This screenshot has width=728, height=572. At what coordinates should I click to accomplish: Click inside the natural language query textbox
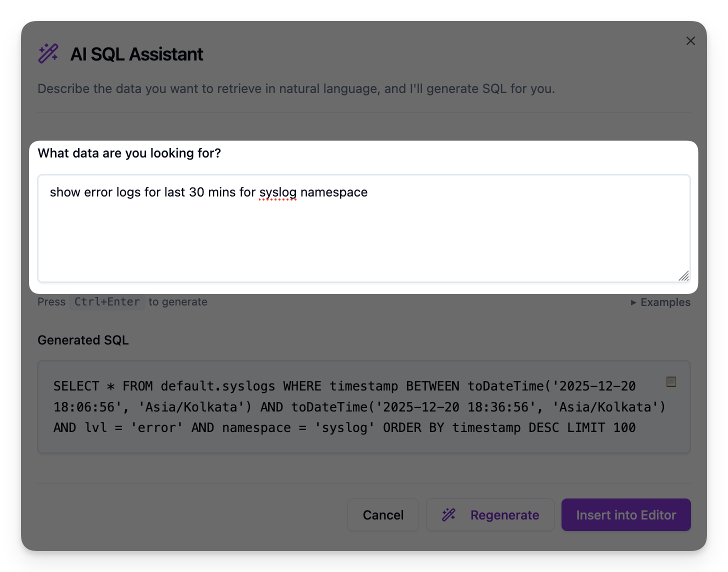pos(364,228)
